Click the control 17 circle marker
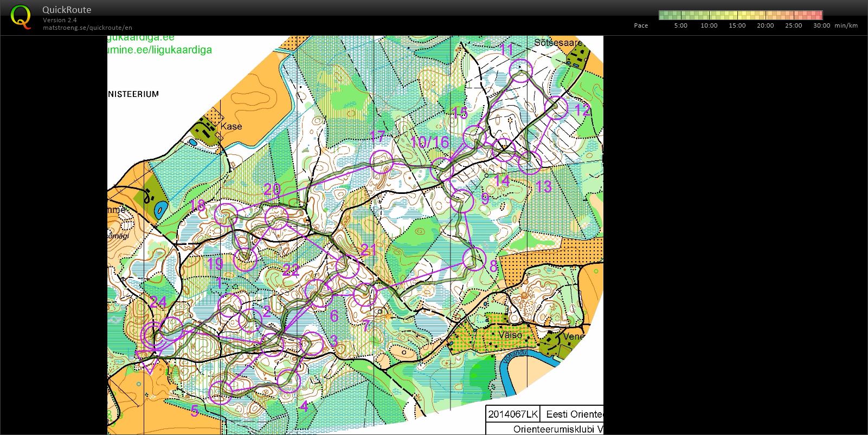868x435 pixels. click(381, 161)
